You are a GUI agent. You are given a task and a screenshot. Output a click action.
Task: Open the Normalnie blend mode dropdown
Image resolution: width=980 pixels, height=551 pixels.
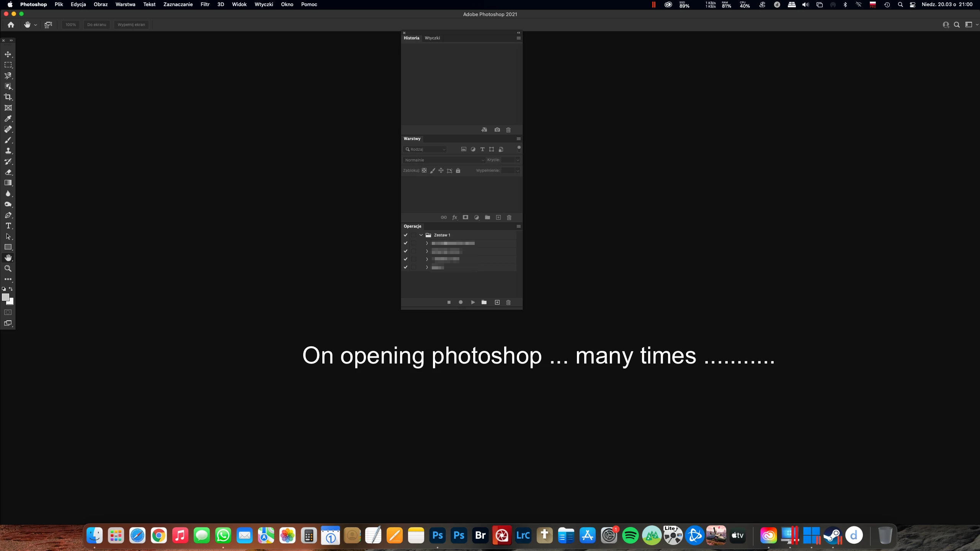click(x=444, y=160)
